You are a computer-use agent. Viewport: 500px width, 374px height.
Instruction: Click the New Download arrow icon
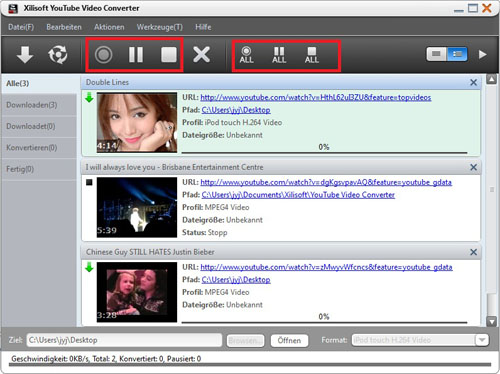point(25,54)
